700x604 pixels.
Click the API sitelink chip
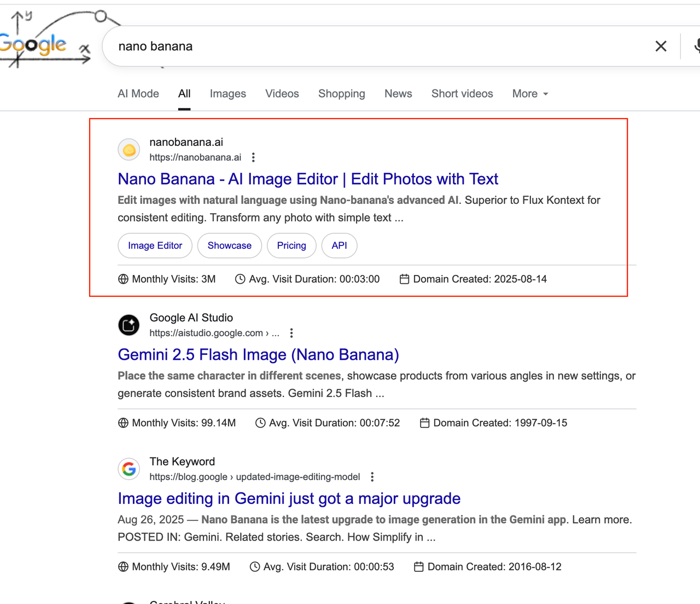340,245
